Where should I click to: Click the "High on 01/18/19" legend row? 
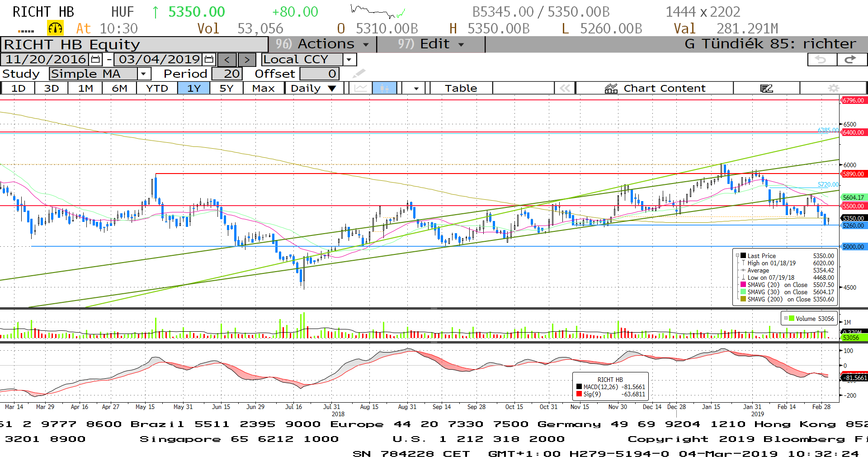coord(787,263)
